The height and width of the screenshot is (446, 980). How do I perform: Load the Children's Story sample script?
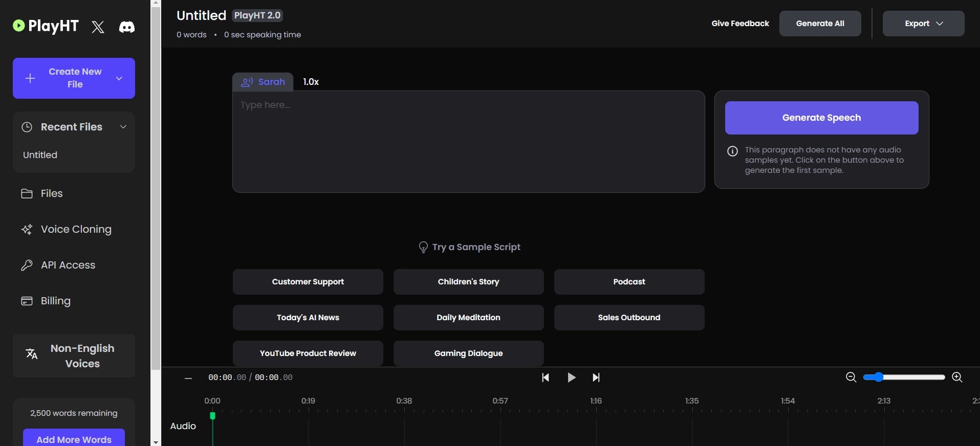[468, 282]
